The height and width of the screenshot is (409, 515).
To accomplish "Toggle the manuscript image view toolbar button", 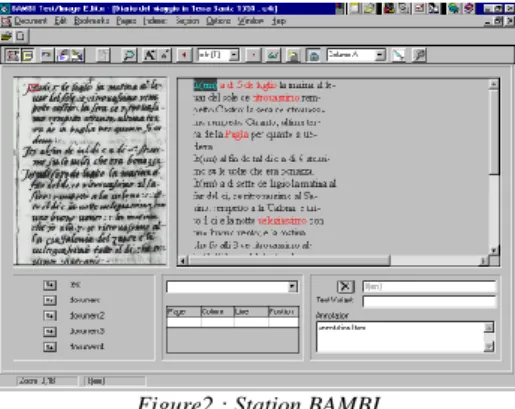I will (13, 55).
